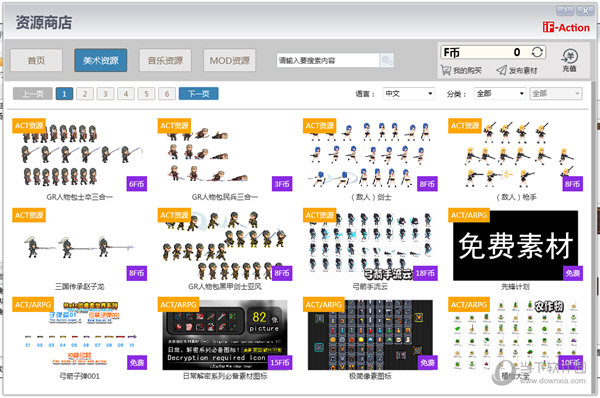Jump to page 3
The image size is (600, 398).
105,94
